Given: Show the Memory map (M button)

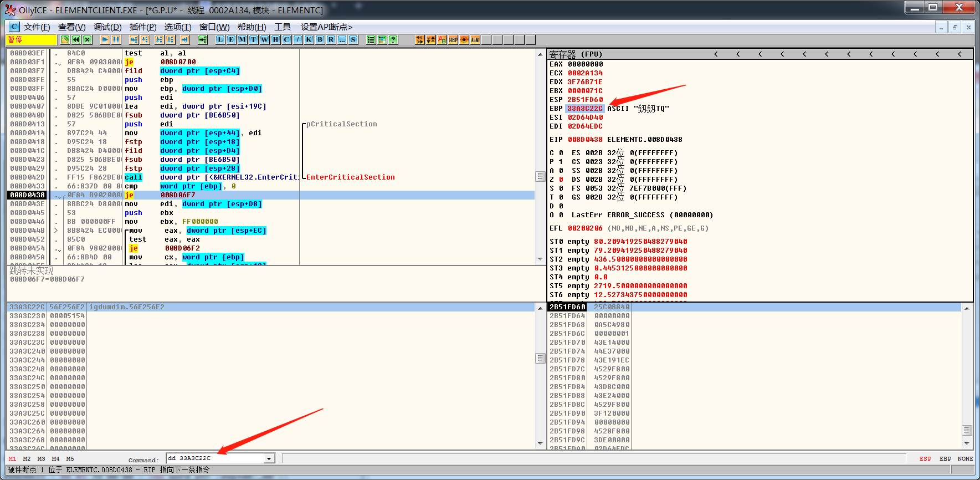Looking at the screenshot, I should [243, 39].
